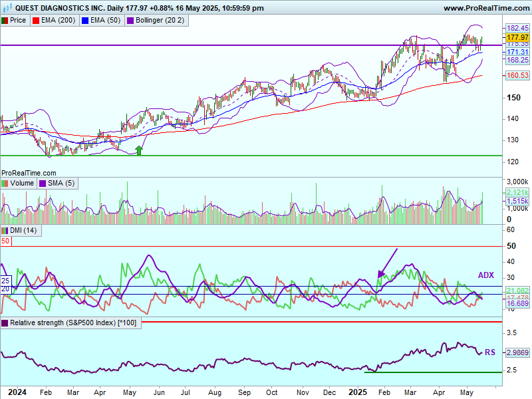Click the green up arrow marker on the price chart
This screenshot has height=399, width=532.
138,150
